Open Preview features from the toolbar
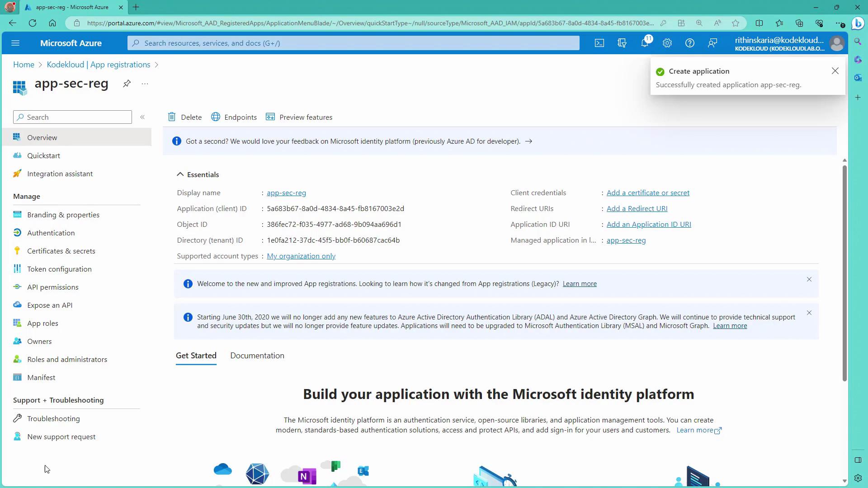Viewport: 868px width, 488px height. point(299,117)
